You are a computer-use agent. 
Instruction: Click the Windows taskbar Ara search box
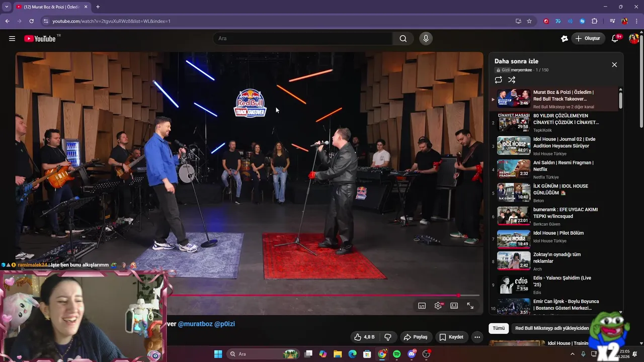coord(263,354)
